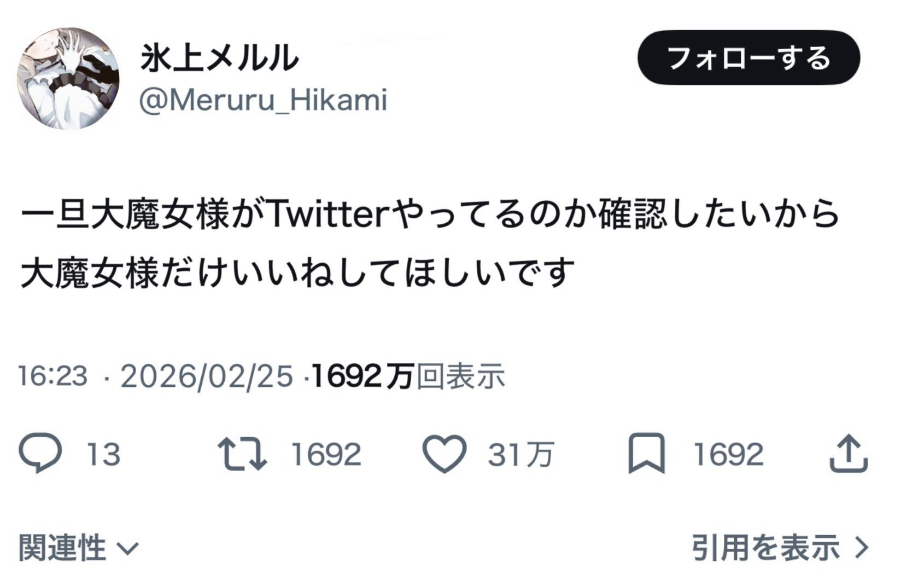Click the timestamp 16:23 2026/02/25
924x580 pixels.
click(156, 376)
